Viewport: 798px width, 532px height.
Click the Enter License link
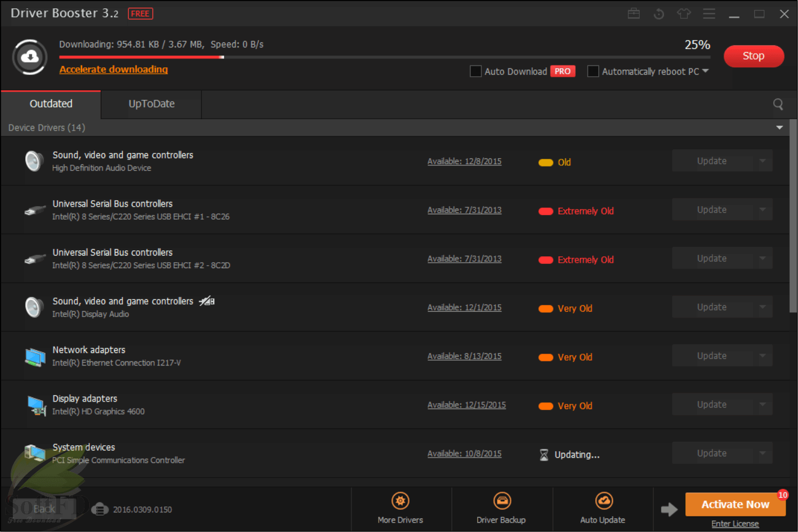tap(735, 524)
